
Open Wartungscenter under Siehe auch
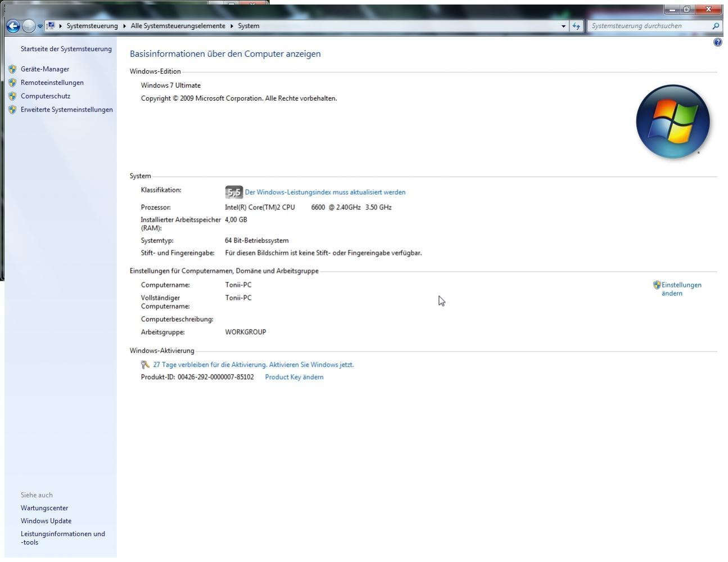pos(44,508)
